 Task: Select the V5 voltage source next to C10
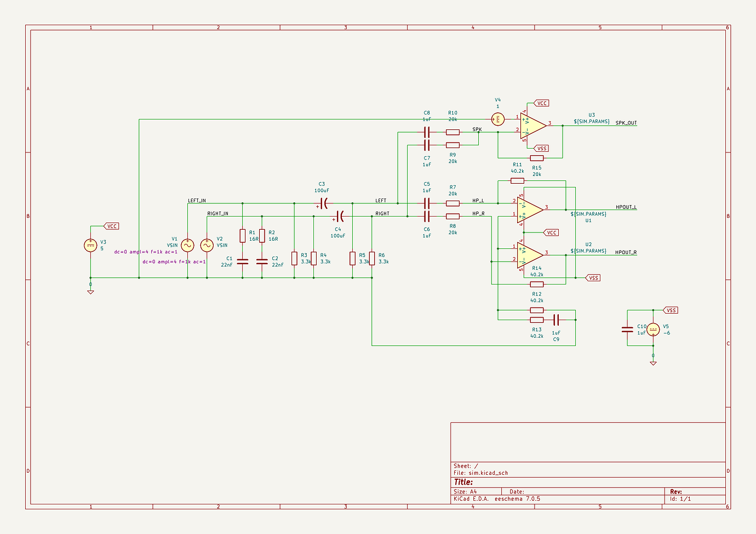pos(653,330)
